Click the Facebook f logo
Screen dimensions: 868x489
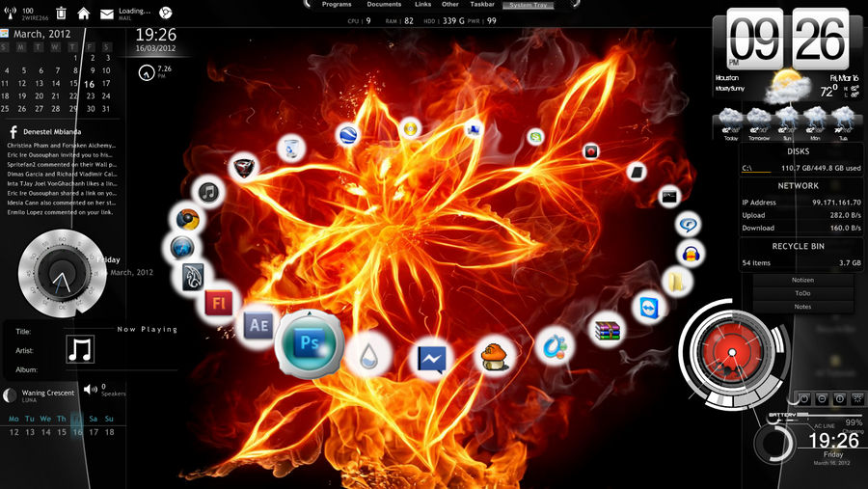click(13, 132)
